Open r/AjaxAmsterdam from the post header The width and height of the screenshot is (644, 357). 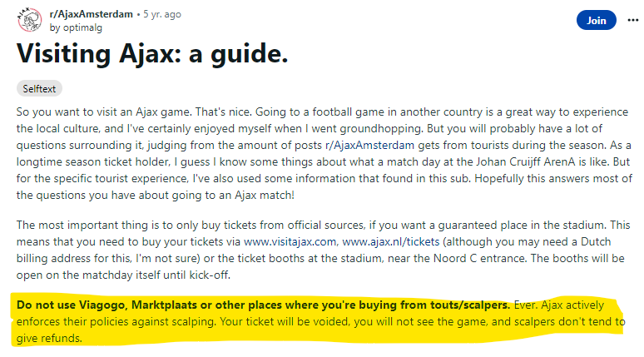click(92, 14)
